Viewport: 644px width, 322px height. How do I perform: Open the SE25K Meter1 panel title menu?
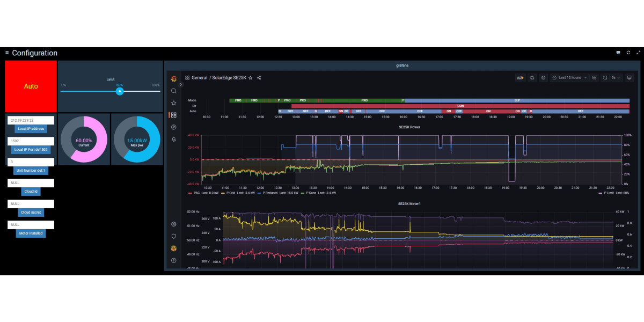(x=409, y=204)
